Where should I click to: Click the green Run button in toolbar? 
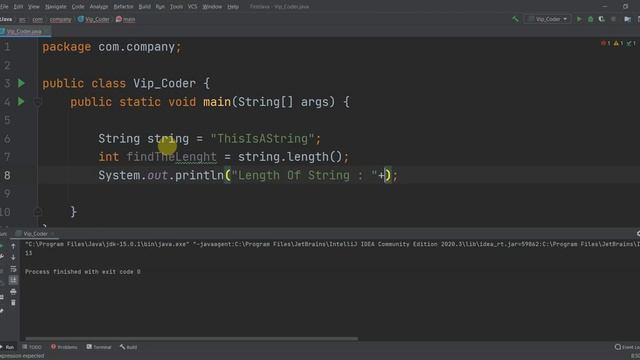pyautogui.click(x=579, y=19)
